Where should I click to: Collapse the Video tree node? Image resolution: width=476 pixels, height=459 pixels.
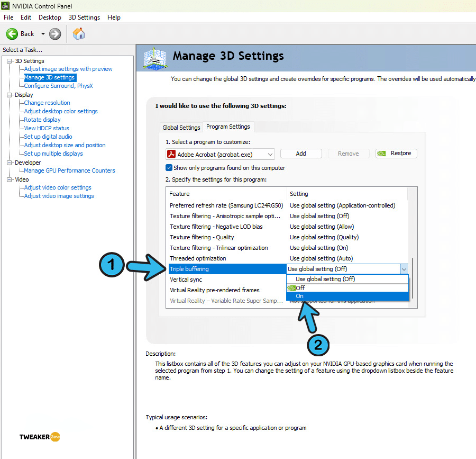coord(10,179)
